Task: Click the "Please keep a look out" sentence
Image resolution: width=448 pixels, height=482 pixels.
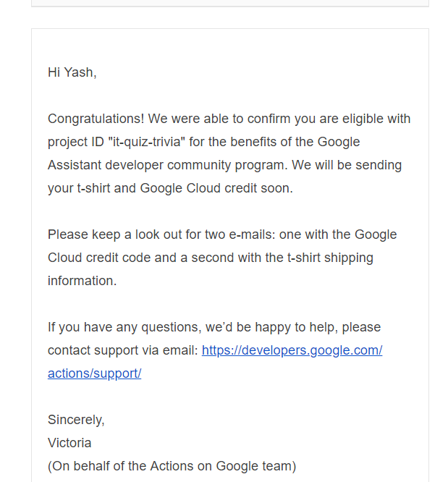Action: point(113,234)
